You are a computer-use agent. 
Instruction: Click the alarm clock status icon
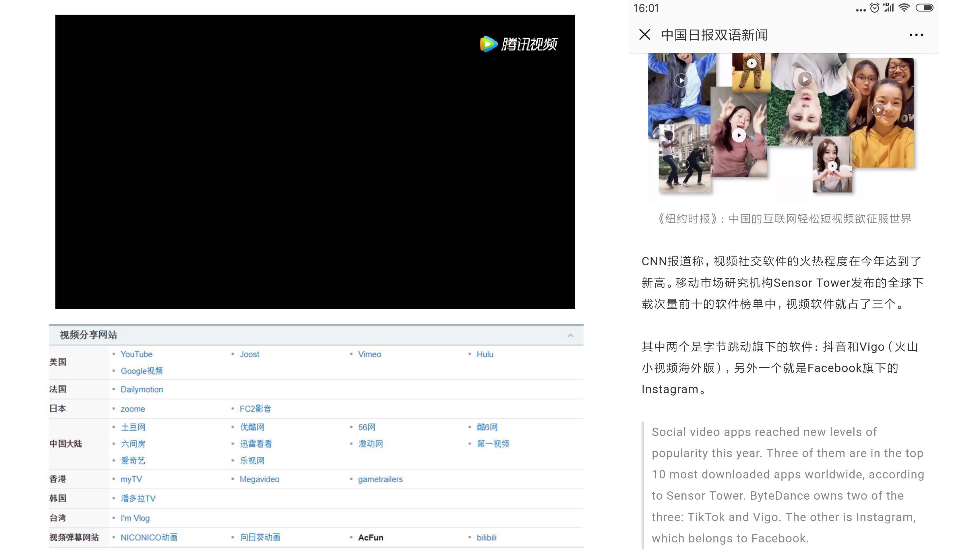coord(875,8)
